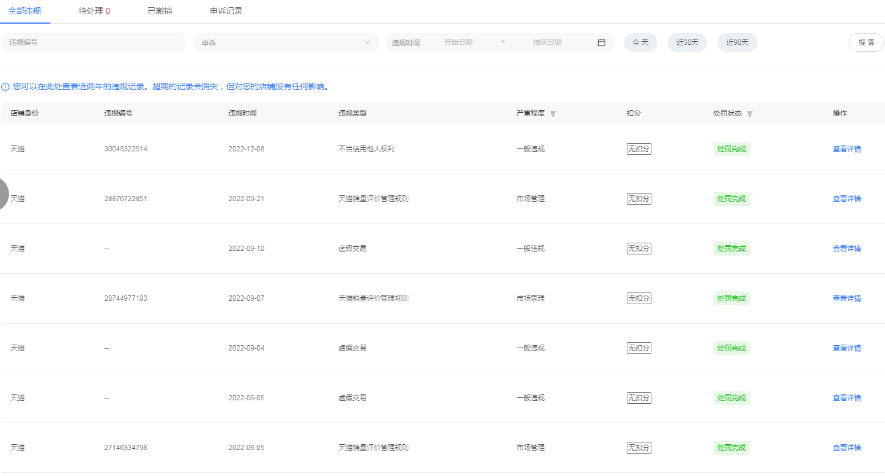Click the 店铺身份 column header
Screen dimensions: 885x476
click(x=25, y=113)
